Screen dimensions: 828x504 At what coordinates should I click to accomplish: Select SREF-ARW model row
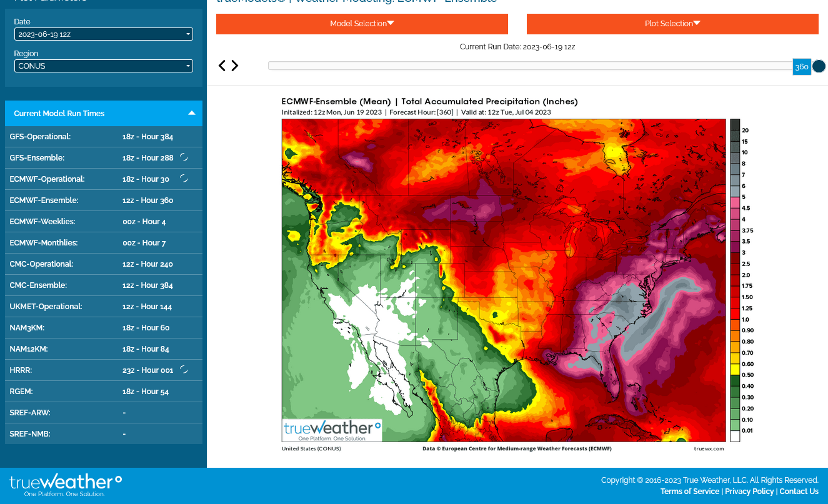click(104, 413)
